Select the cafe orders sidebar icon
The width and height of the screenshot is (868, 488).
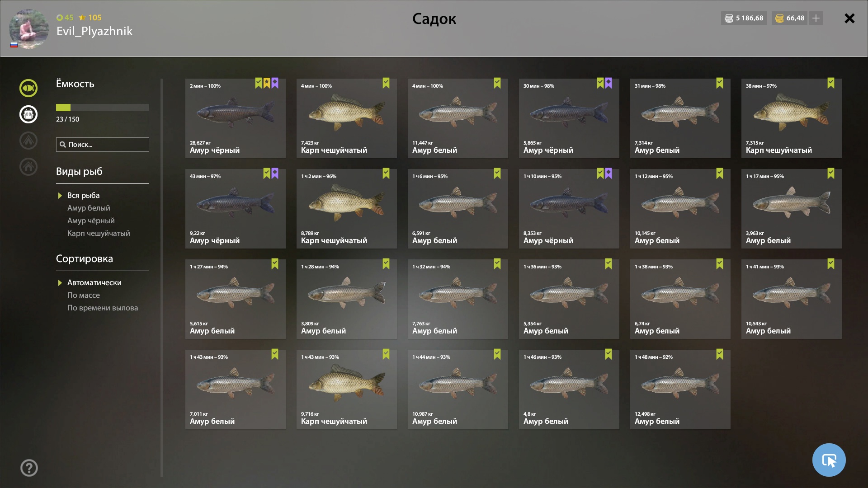pyautogui.click(x=28, y=114)
